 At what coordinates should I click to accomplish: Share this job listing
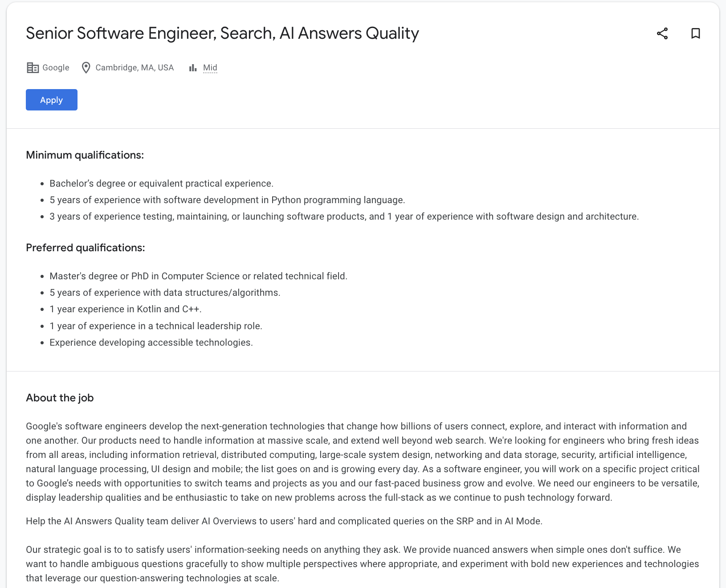click(x=662, y=33)
